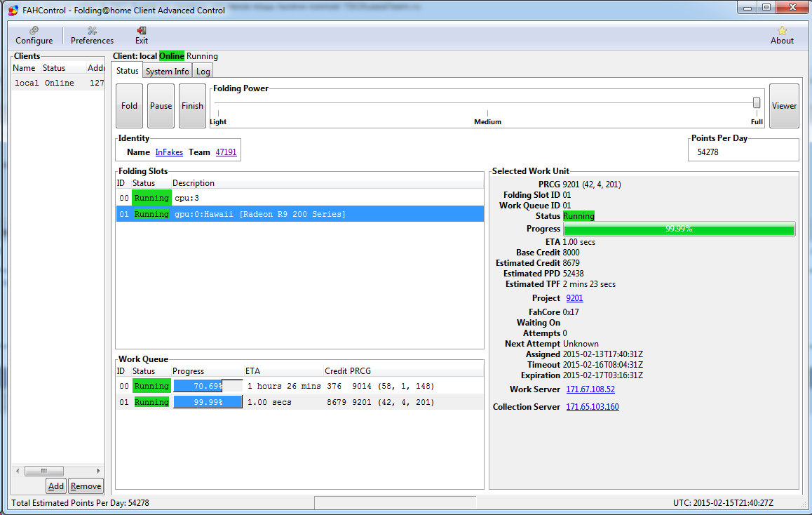Open the Log tab
Viewport: 812px width, 515px height.
(203, 72)
